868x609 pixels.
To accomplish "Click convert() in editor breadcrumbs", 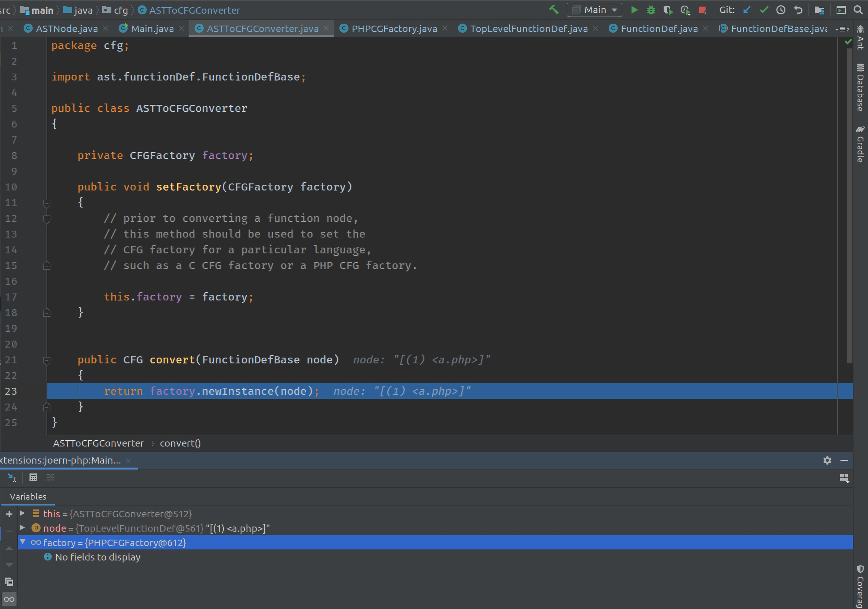I will tap(180, 443).
